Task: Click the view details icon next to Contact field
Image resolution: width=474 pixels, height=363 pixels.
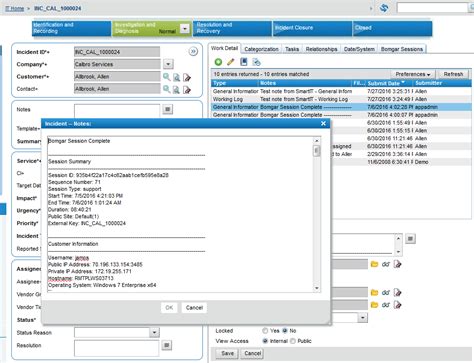Action: [x=177, y=89]
